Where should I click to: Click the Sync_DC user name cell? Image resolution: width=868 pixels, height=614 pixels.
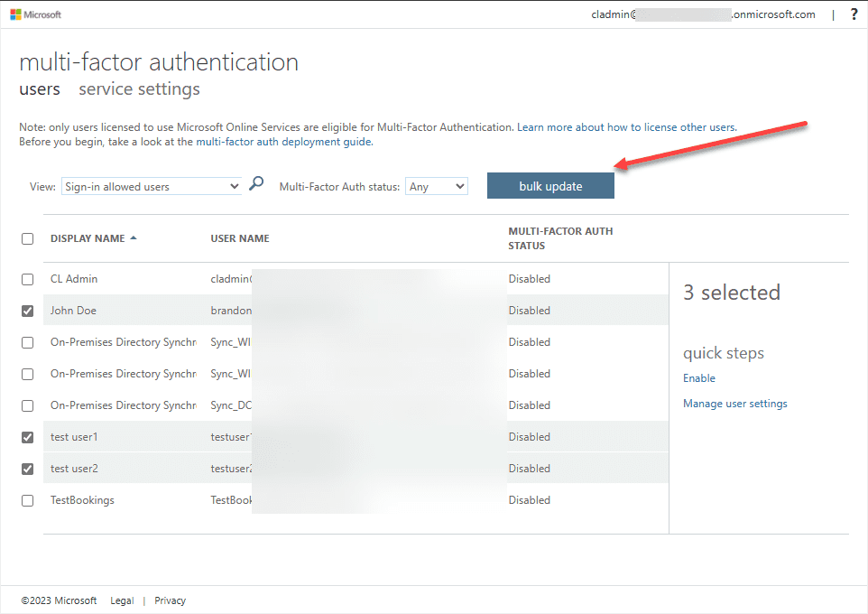231,405
